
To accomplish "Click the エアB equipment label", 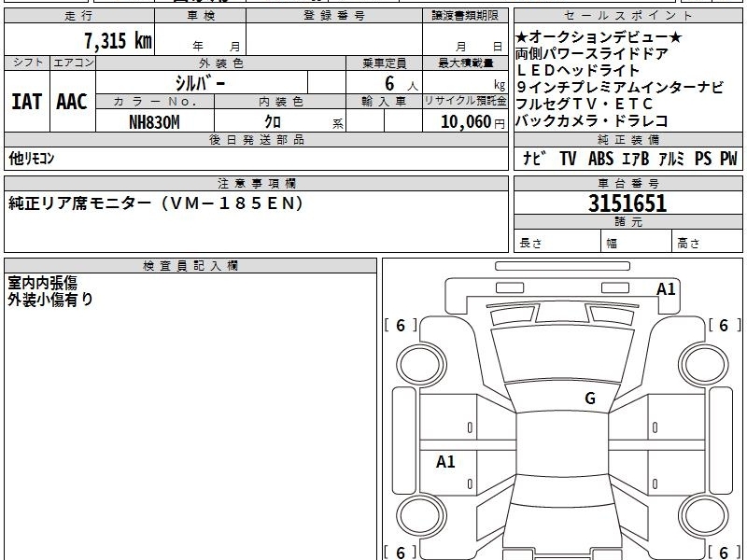I will tap(636, 158).
